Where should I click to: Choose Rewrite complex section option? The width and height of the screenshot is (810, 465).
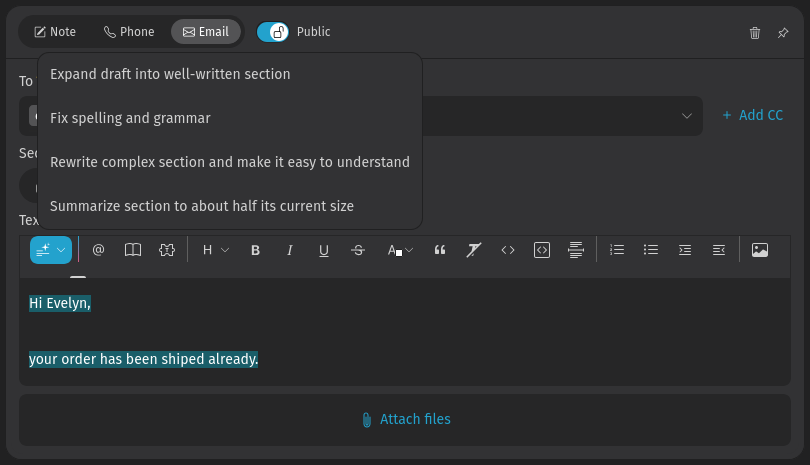pyautogui.click(x=230, y=162)
